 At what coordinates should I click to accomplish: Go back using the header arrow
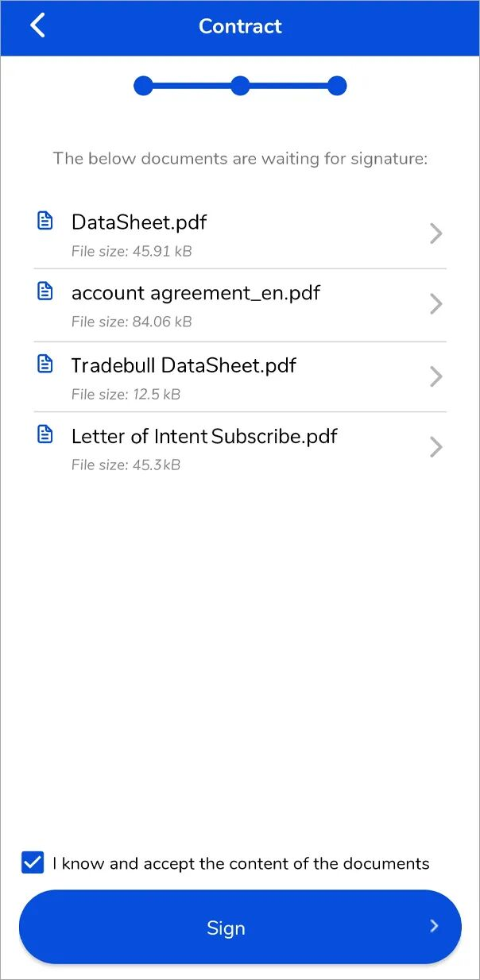tap(37, 26)
